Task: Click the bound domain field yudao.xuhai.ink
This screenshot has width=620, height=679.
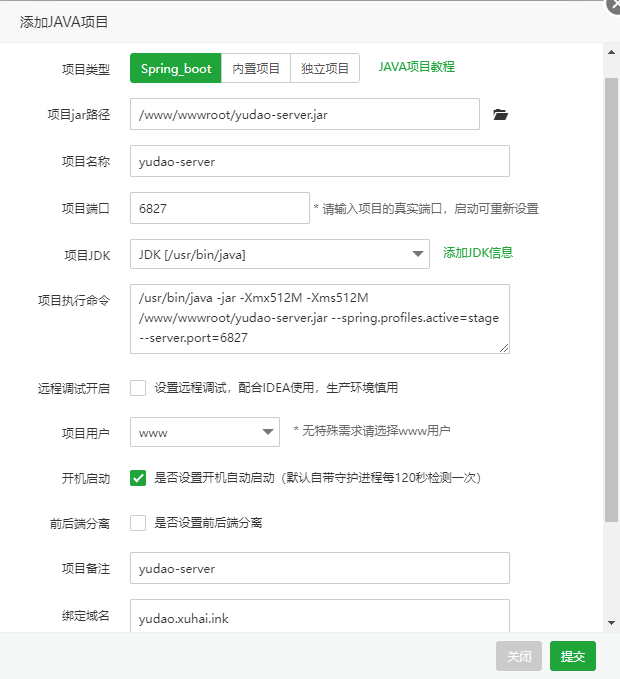Action: pyautogui.click(x=319, y=617)
